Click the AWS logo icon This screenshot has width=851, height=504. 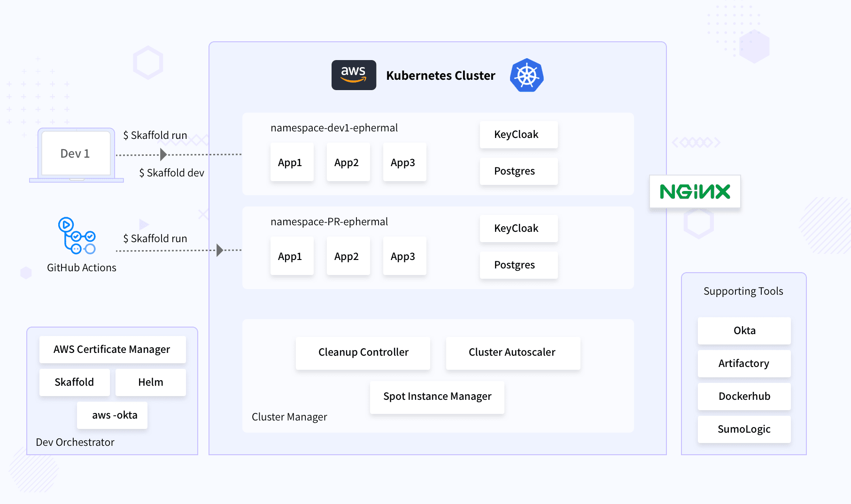coord(353,75)
